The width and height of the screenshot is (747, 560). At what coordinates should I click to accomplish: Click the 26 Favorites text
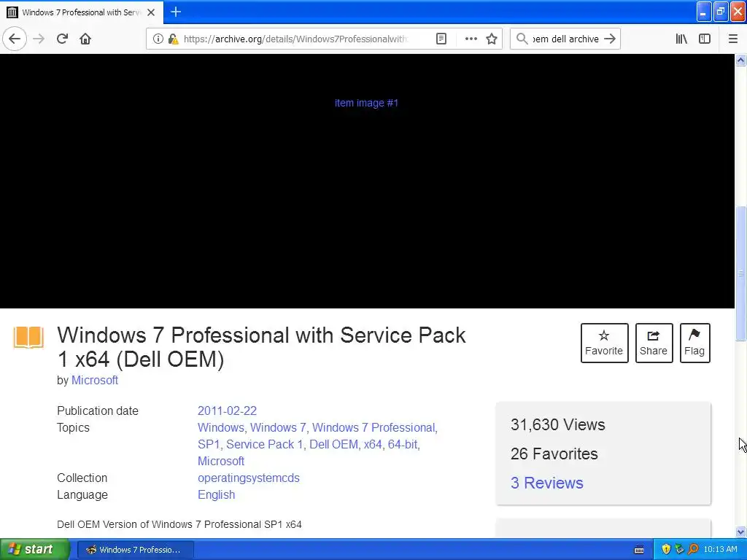pyautogui.click(x=554, y=454)
